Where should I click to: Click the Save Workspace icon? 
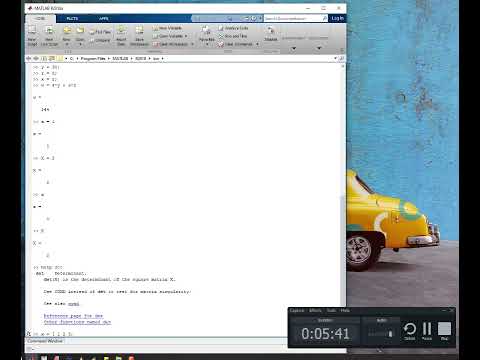(139, 31)
